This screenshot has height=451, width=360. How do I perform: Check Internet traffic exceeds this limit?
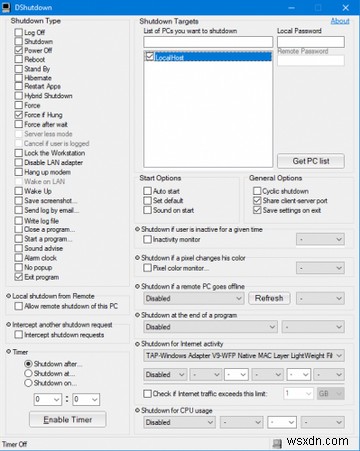coord(147,394)
